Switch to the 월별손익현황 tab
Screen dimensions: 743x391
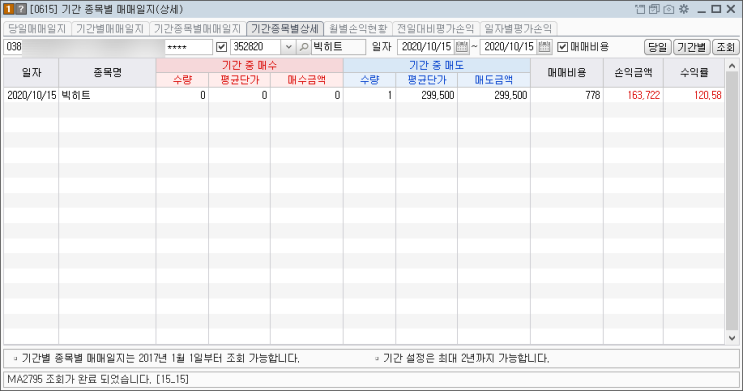click(x=358, y=28)
